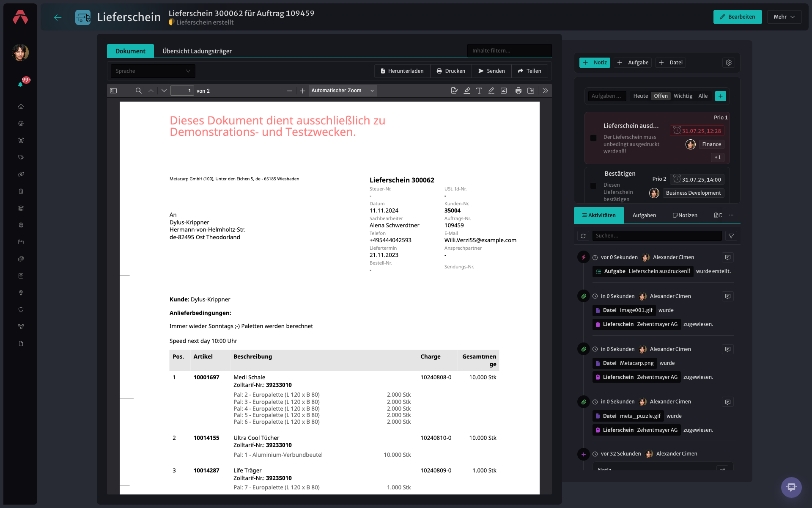Click the 'Inhalte filtern...' field
Screen dimensions: 812x508
(x=510, y=50)
